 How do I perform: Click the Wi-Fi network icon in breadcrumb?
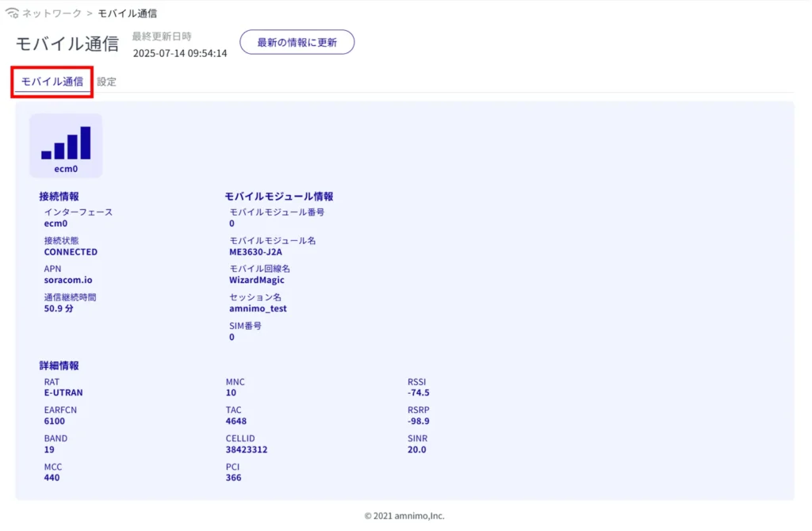coord(12,13)
